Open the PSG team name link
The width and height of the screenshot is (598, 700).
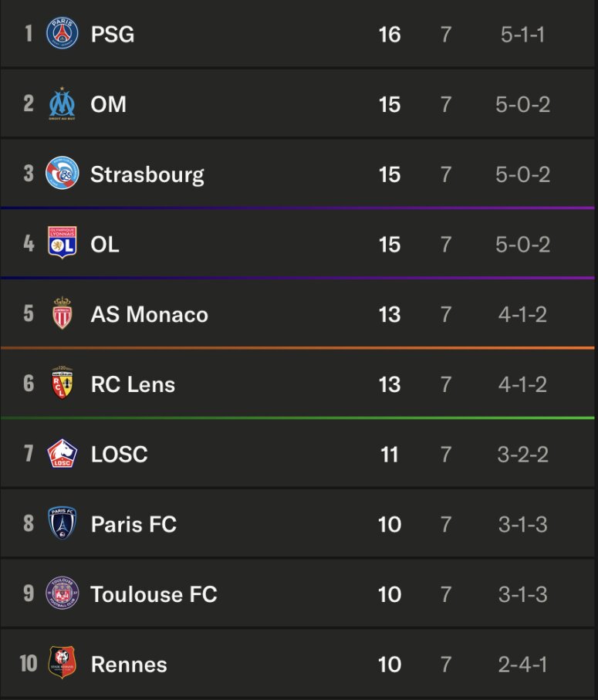tap(113, 35)
